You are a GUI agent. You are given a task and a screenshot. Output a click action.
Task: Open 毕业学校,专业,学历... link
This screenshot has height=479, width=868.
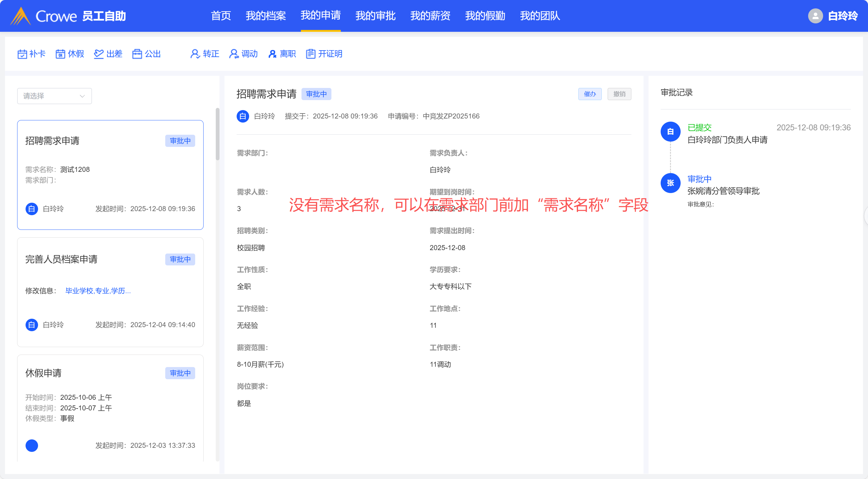(x=98, y=291)
